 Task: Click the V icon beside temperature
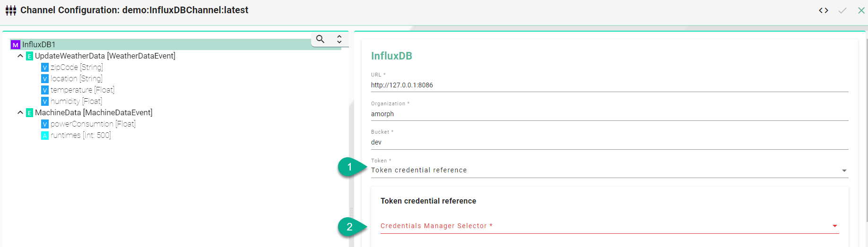[45, 90]
